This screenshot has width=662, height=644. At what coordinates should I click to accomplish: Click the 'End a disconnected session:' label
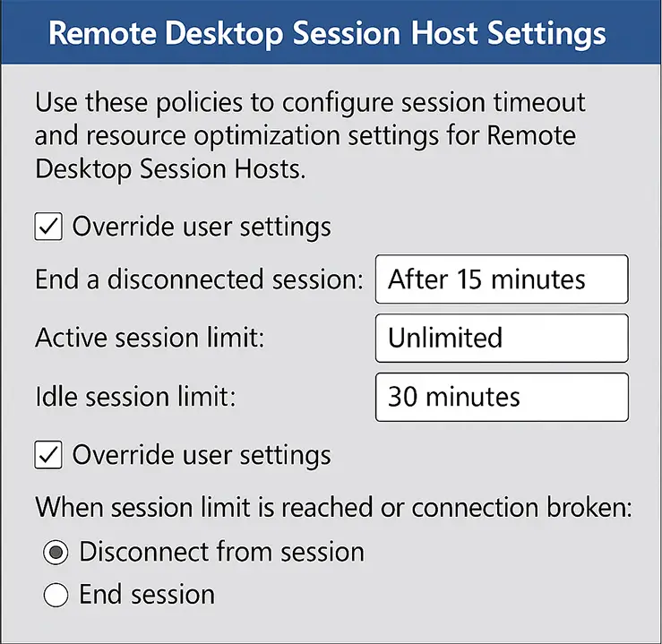coord(199,279)
